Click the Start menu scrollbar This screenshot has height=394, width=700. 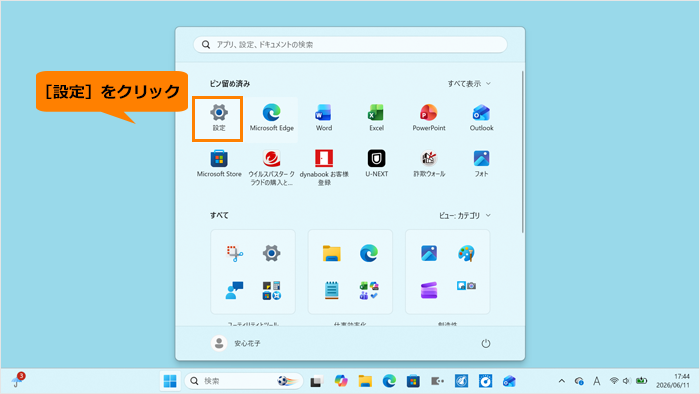pos(522,152)
